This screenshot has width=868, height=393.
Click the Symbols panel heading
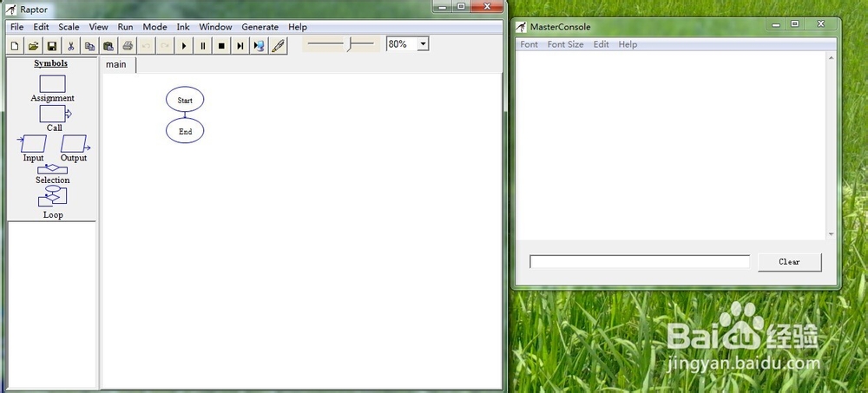pyautogui.click(x=51, y=63)
